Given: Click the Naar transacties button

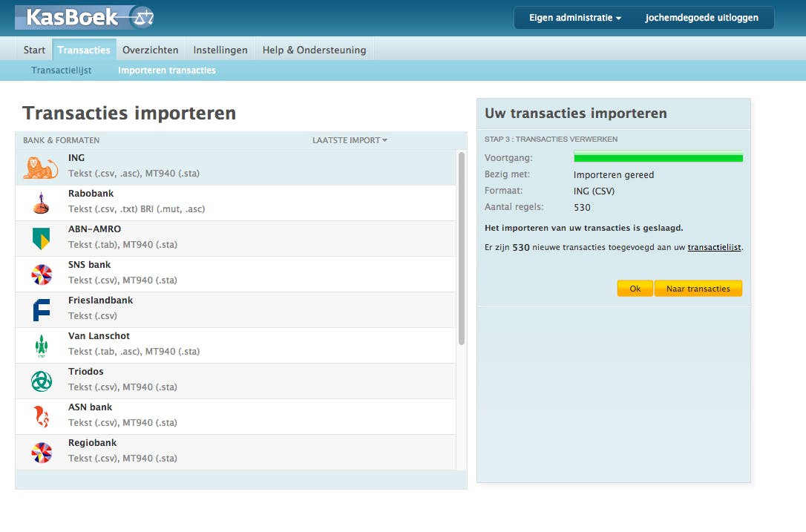Looking at the screenshot, I should tap(698, 289).
